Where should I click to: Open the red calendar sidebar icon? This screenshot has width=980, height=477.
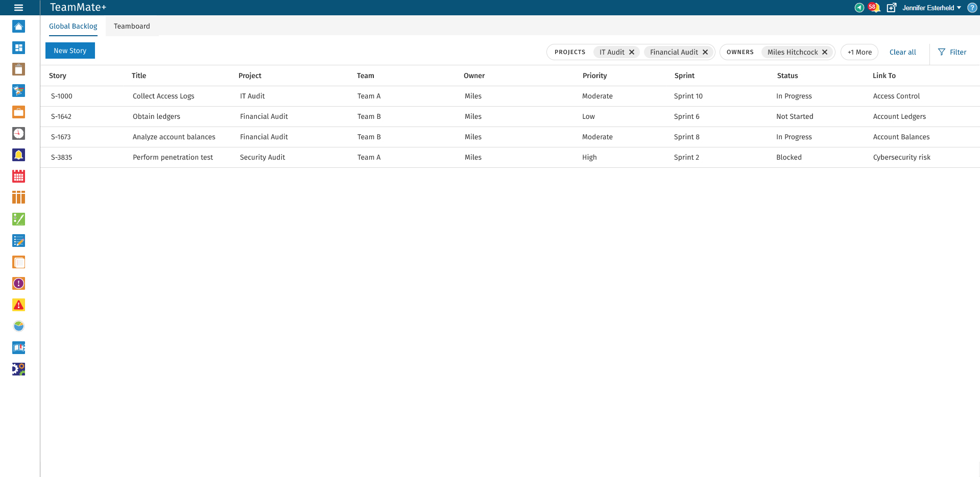pos(19,177)
